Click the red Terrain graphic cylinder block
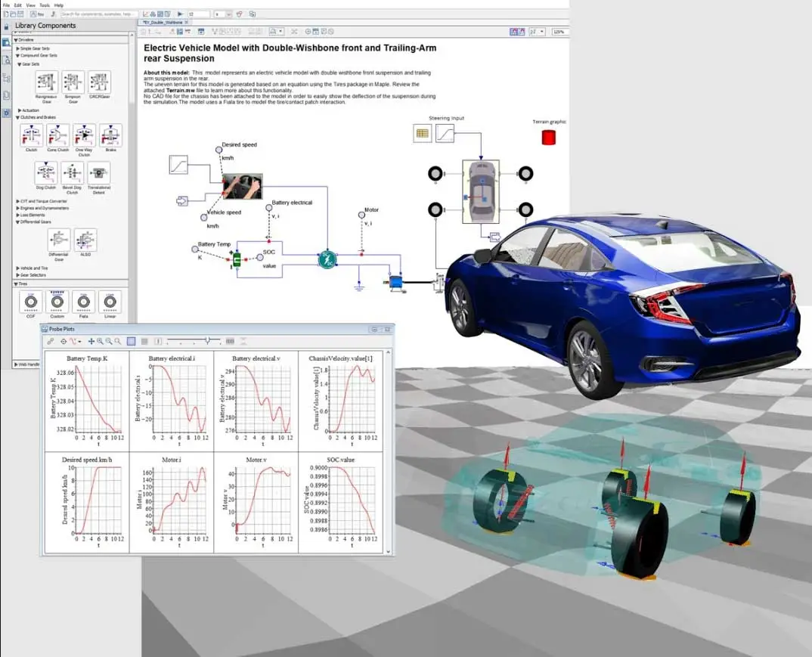The image size is (812, 657). 548,137
